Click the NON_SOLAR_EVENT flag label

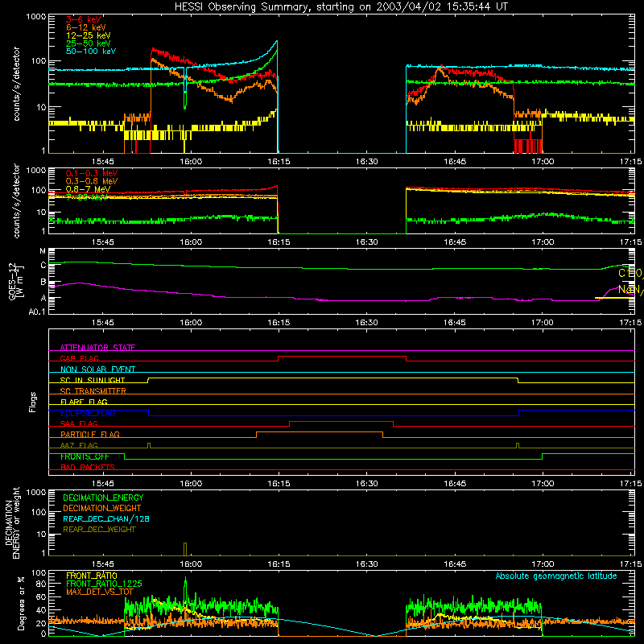click(x=97, y=369)
